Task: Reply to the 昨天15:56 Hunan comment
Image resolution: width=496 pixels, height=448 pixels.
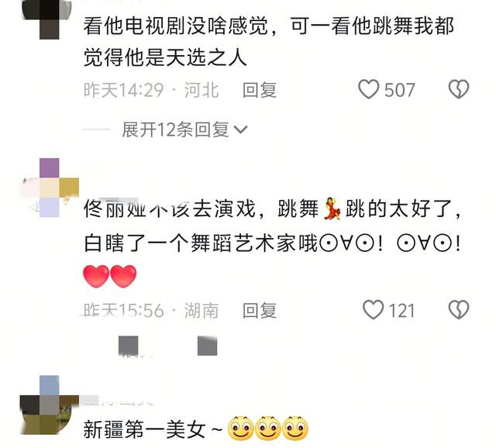Action: pyautogui.click(x=260, y=310)
